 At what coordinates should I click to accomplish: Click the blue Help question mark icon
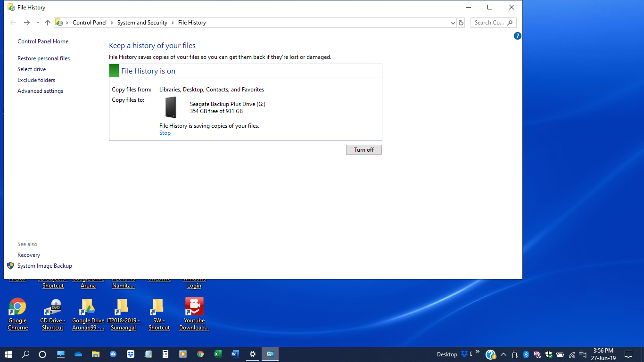click(517, 36)
